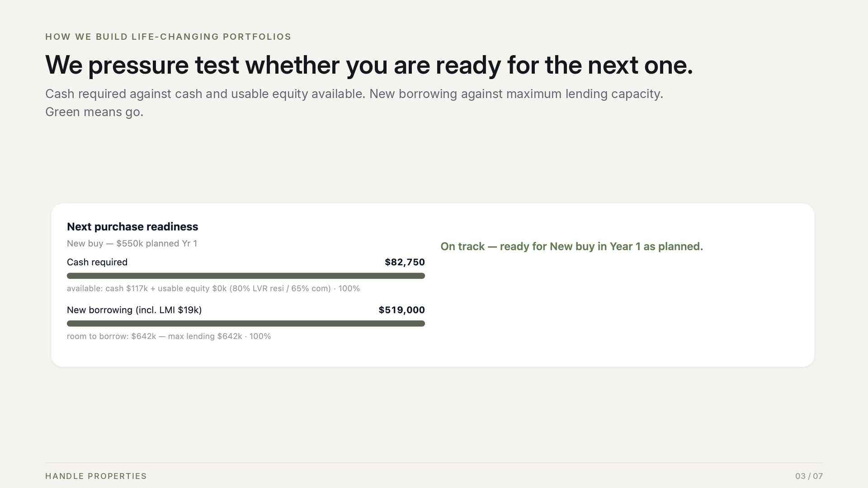Screen dimensions: 868x488
Task: Click the Handle Properties footer text
Action: (96, 476)
